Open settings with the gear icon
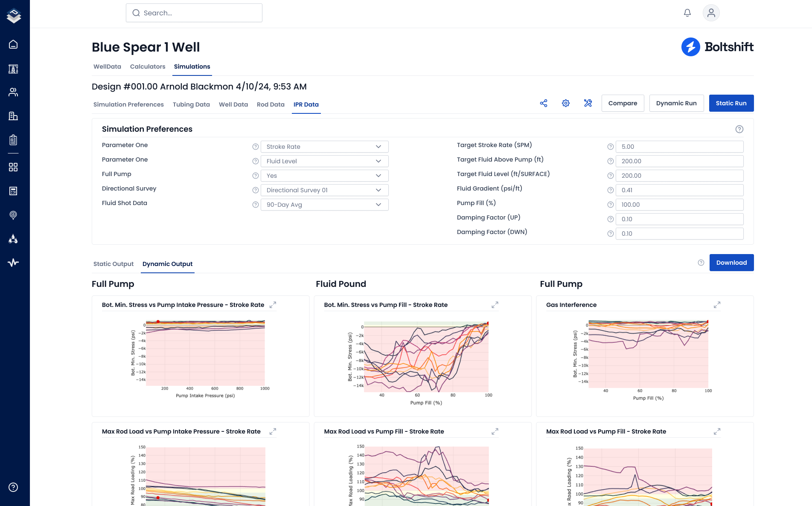The image size is (812, 506). (x=566, y=103)
